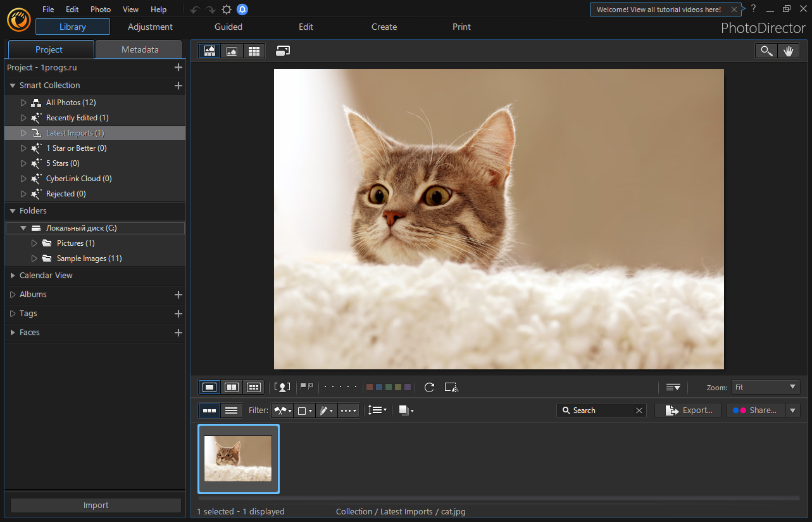This screenshot has height=522, width=812.
Task: Select the zoom magnifier tool
Action: (766, 51)
